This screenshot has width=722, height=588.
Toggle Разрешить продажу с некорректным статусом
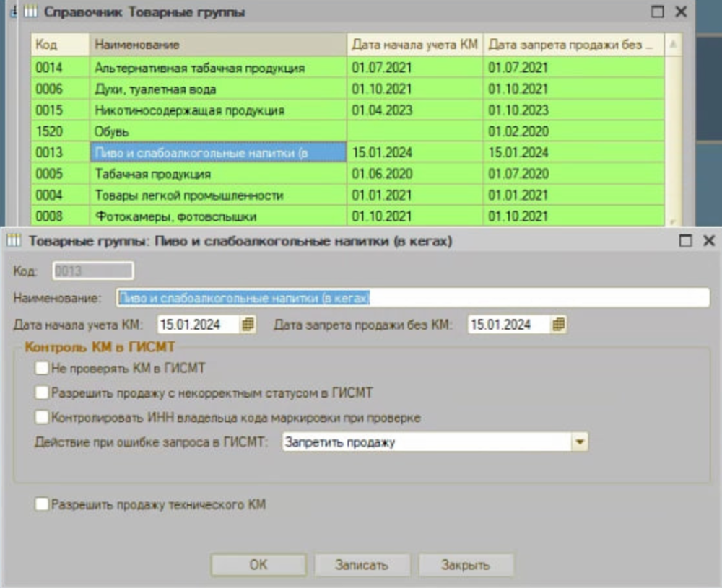pos(42,393)
